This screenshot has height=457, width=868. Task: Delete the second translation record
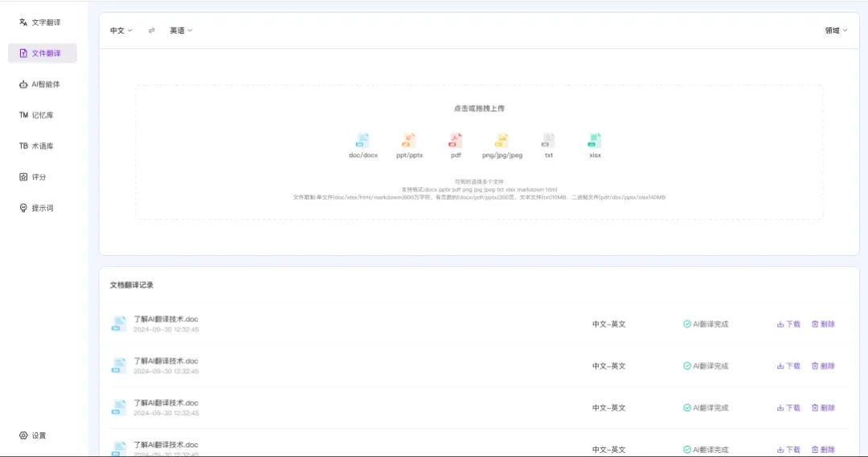coord(823,366)
